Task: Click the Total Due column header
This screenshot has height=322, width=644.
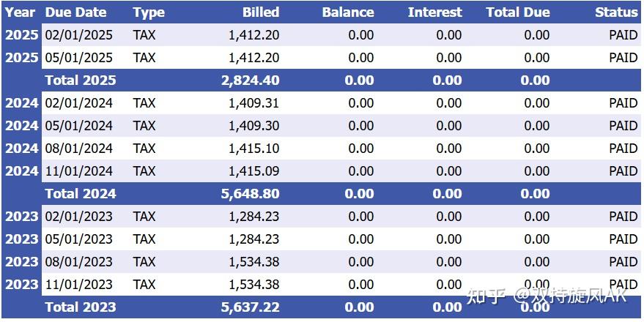Action: [x=517, y=12]
